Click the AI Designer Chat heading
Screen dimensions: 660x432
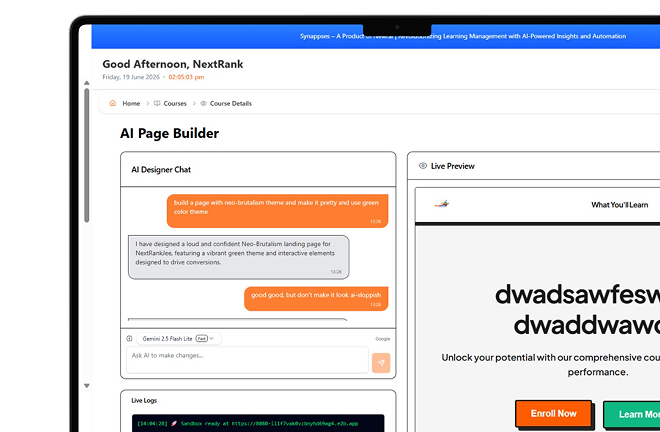[161, 170]
